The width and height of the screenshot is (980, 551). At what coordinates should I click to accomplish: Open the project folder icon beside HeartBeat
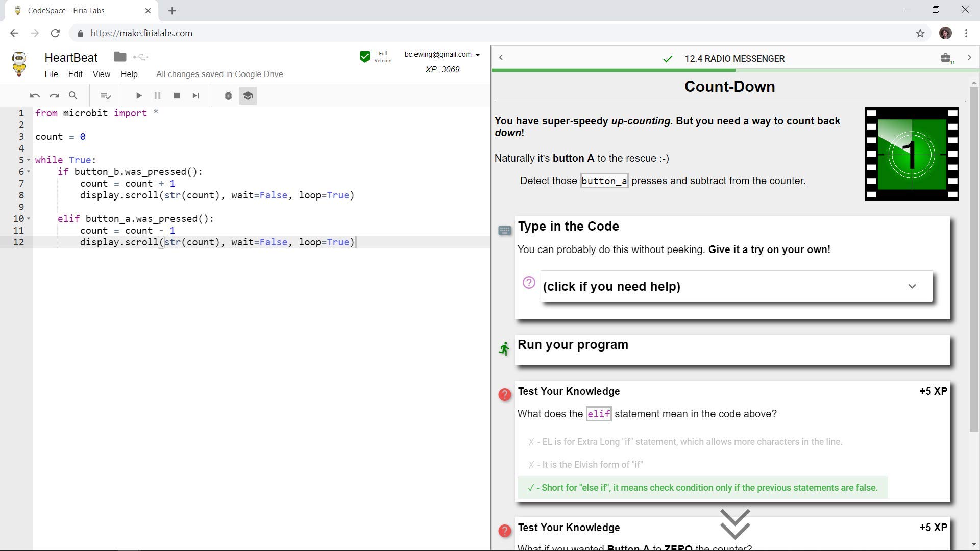tap(120, 57)
